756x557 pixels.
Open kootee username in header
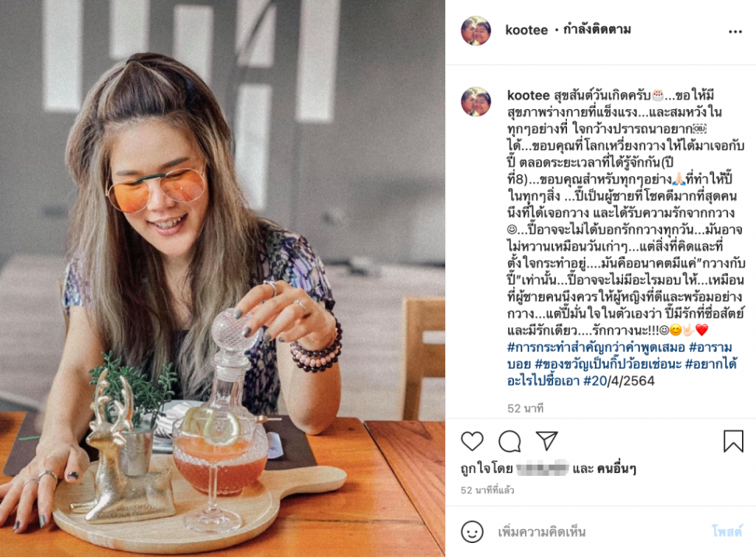[526, 30]
